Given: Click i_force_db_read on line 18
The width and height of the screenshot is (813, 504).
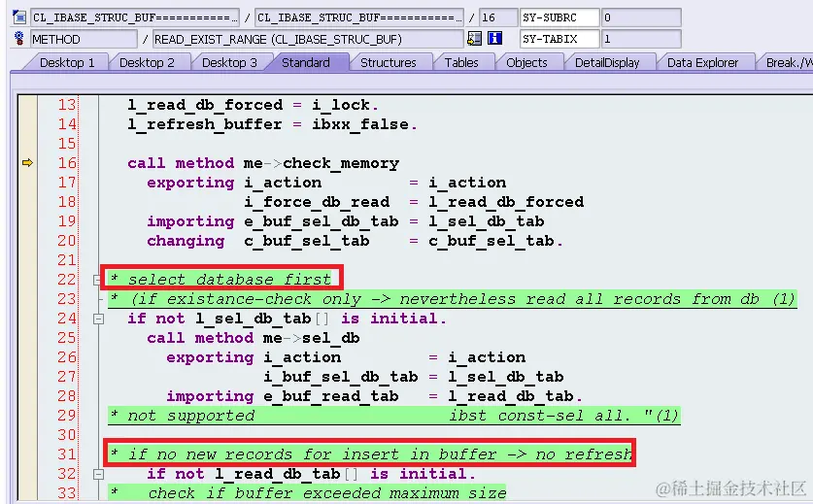Looking at the screenshot, I should (x=318, y=202).
